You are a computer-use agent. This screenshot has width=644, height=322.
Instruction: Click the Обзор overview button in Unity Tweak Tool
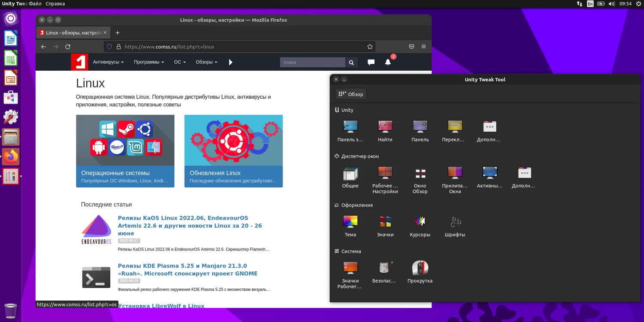(x=351, y=94)
